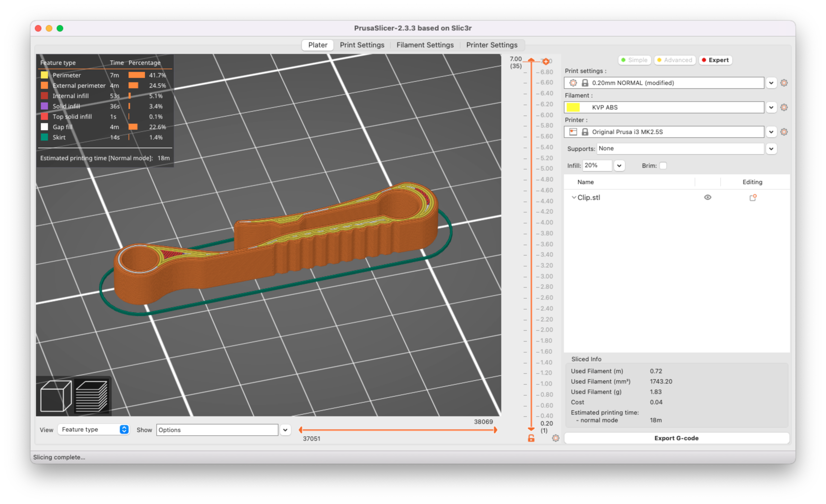The width and height of the screenshot is (826, 504).
Task: Open Printer settings gear icon
Action: 784,132
